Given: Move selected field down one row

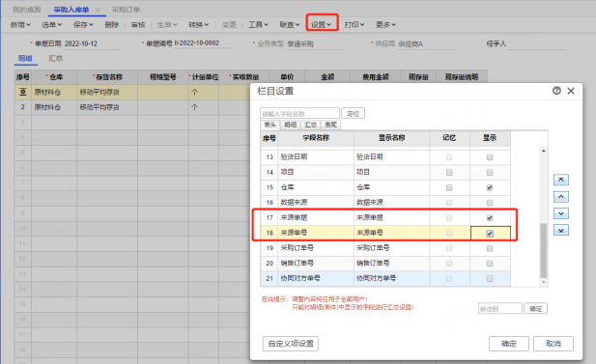Looking at the screenshot, I should click(561, 213).
